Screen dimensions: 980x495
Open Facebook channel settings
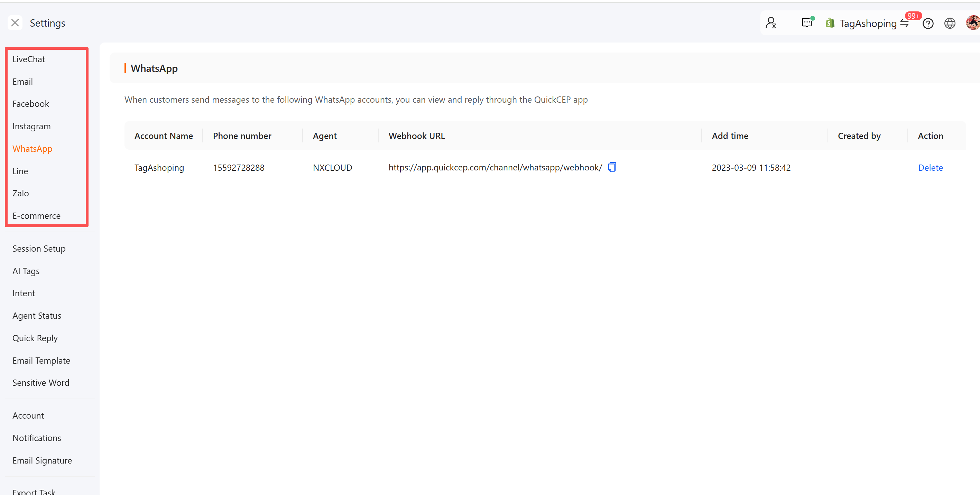30,104
